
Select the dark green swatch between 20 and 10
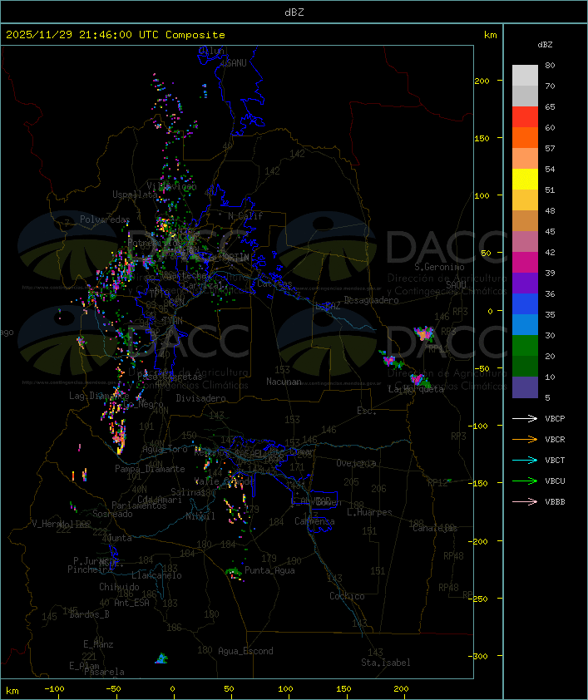click(x=525, y=367)
